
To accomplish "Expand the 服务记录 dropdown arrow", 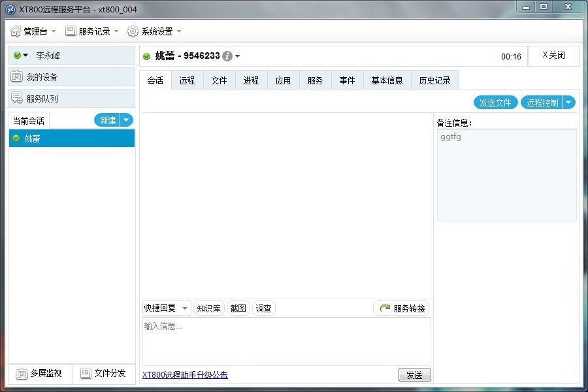I will coord(116,31).
